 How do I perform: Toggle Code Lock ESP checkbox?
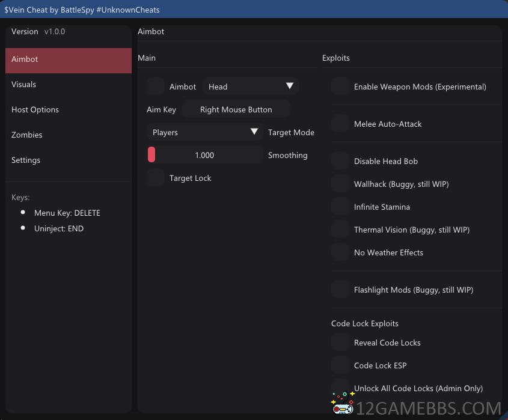[340, 365]
